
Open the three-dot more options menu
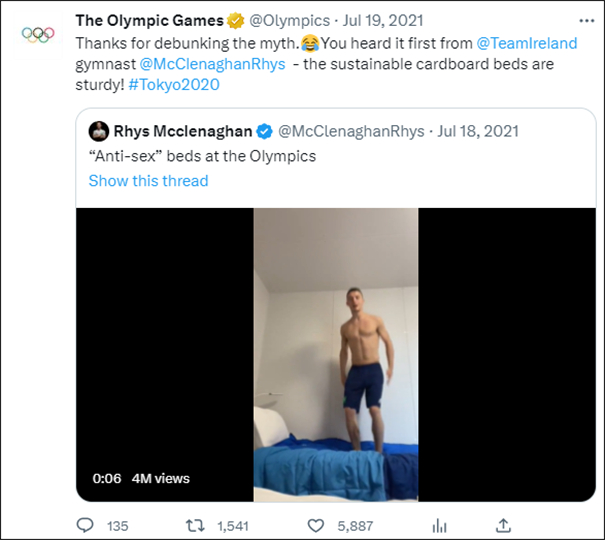point(584,19)
